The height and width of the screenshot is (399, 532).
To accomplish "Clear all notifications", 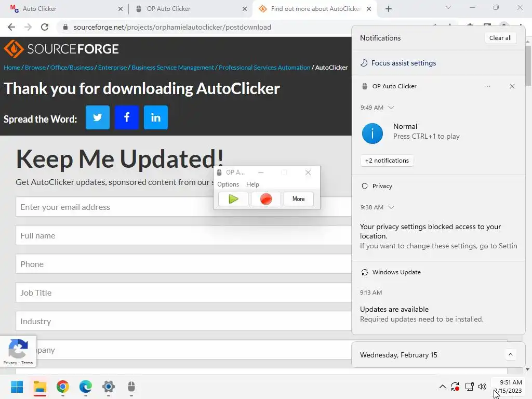I will click(x=500, y=38).
